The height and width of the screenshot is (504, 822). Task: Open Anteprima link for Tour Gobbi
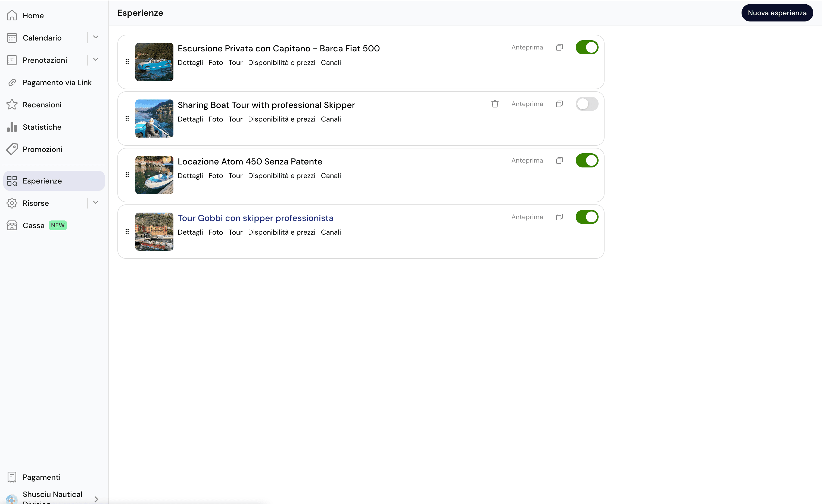[527, 217]
